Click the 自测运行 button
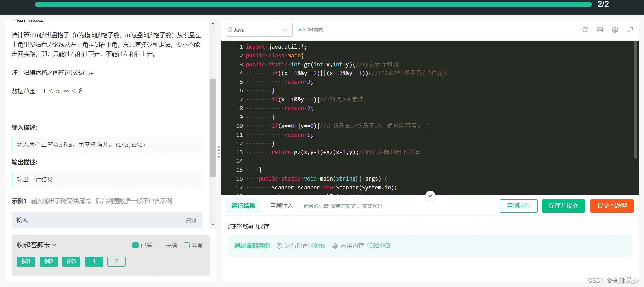 coord(519,206)
